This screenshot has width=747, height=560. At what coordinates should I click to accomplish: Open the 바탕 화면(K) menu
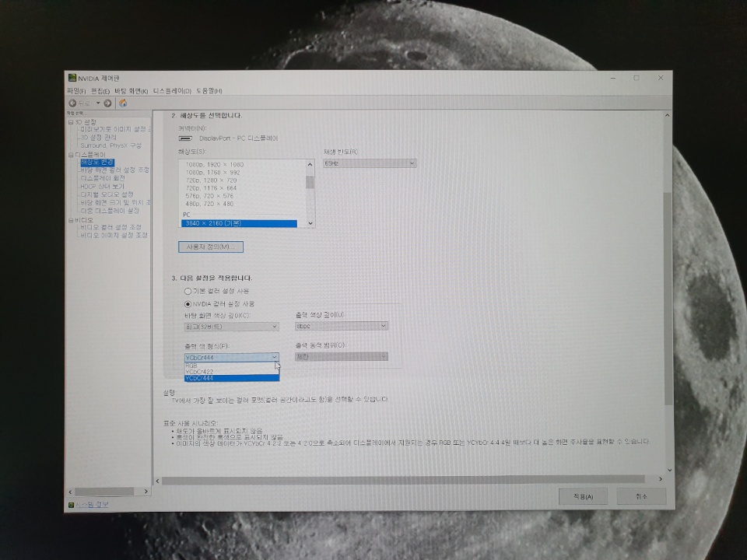click(x=131, y=91)
